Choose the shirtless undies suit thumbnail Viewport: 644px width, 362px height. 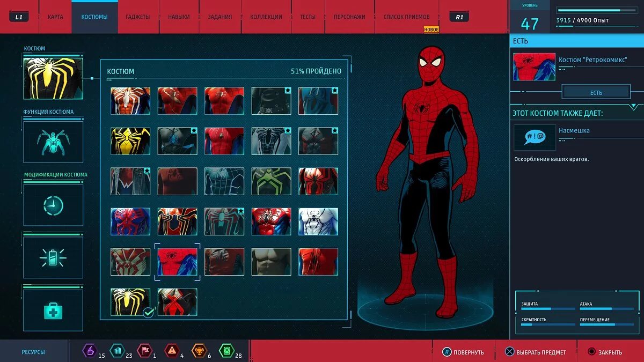(x=272, y=262)
